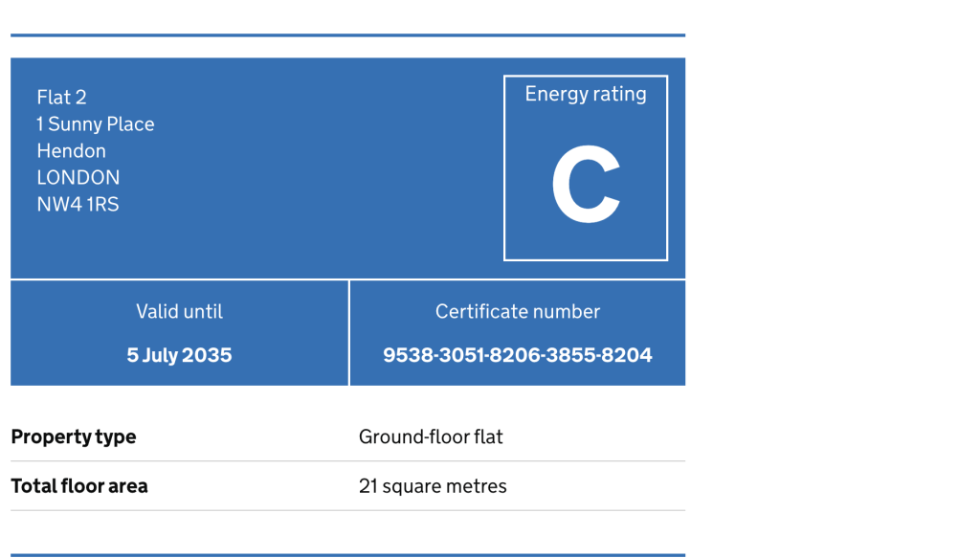Image resolution: width=980 pixels, height=558 pixels.
Task: Select the date 5 July 2035
Action: click(179, 355)
